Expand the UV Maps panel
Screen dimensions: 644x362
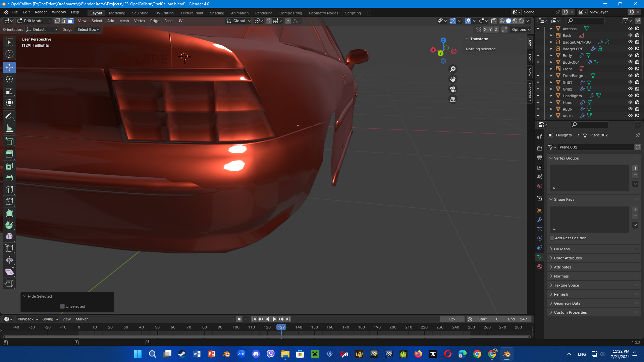coord(562,249)
